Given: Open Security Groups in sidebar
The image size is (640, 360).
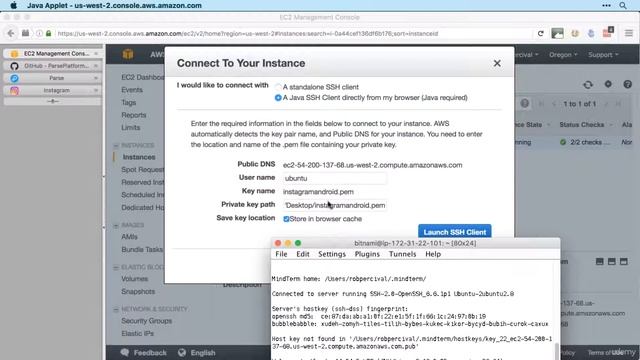Looking at the screenshot, I should click(x=147, y=321).
